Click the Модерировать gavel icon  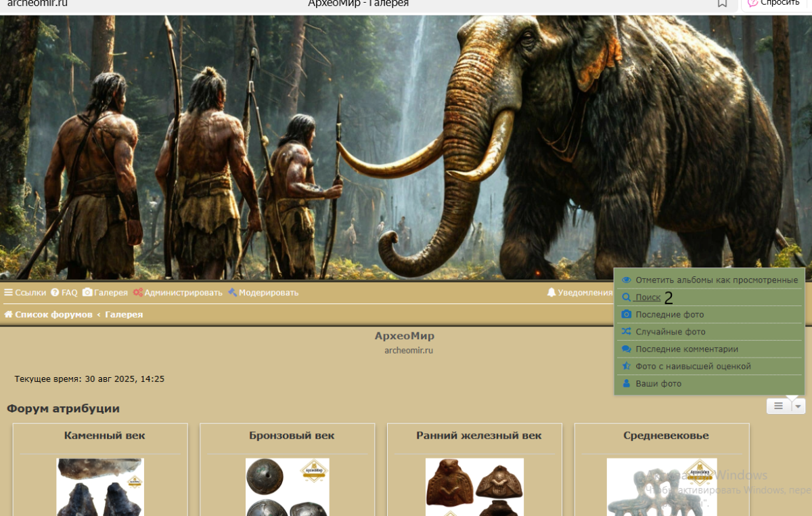(232, 293)
